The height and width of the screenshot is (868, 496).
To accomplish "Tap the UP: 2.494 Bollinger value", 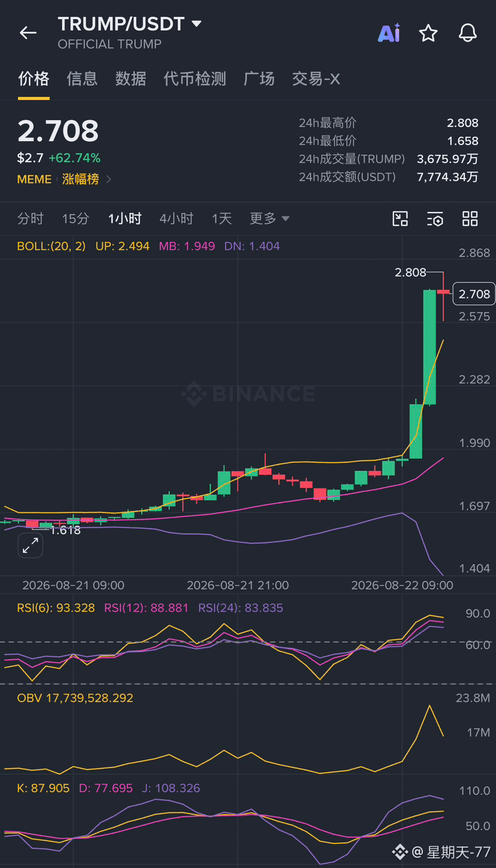I will [122, 246].
